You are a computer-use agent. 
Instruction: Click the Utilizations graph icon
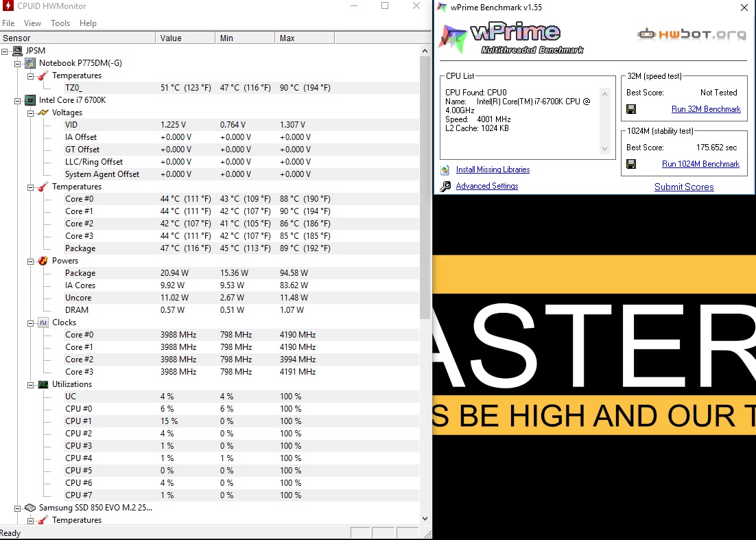(x=43, y=384)
